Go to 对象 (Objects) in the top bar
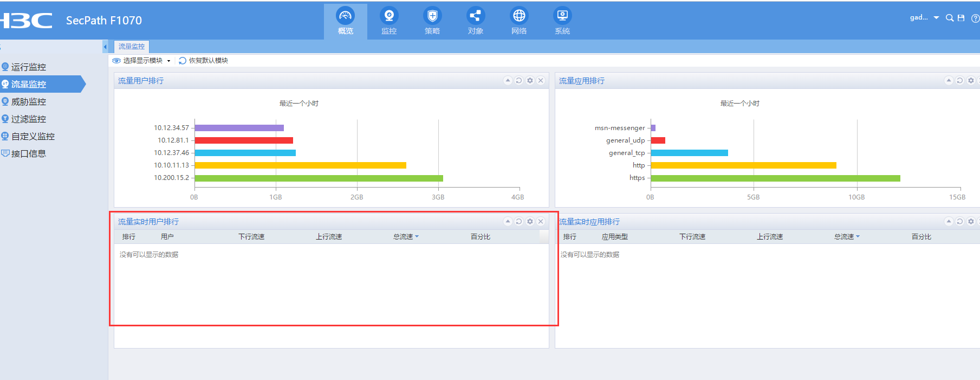 475,21
